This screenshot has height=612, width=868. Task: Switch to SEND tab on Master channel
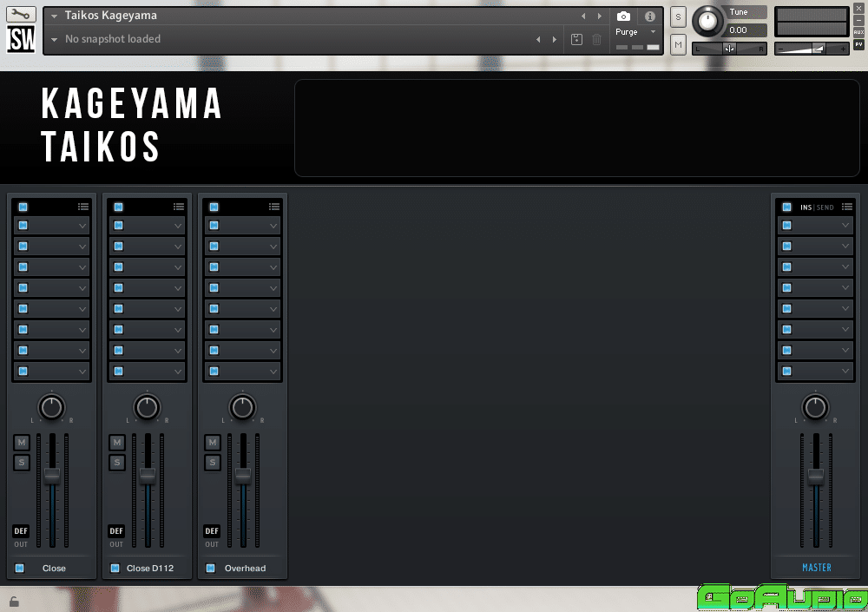point(825,207)
